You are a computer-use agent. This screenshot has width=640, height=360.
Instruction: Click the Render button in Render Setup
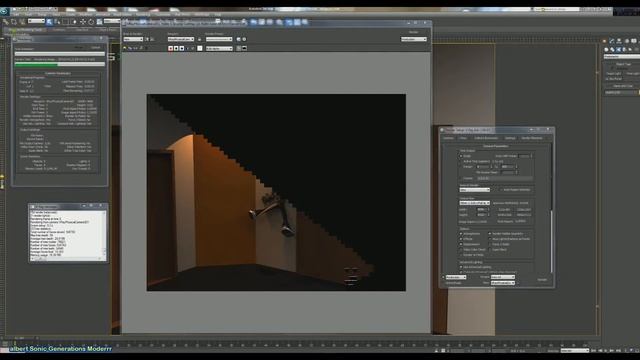(x=542, y=280)
